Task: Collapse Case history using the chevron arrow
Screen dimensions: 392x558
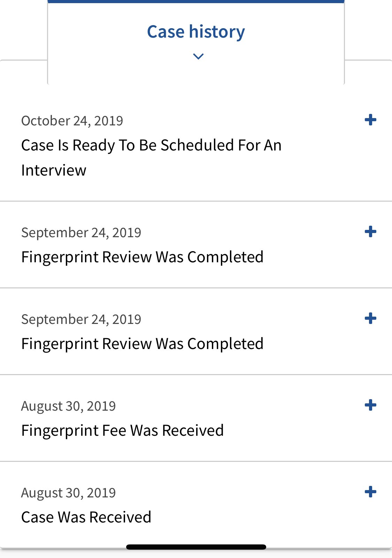Action: (x=198, y=56)
